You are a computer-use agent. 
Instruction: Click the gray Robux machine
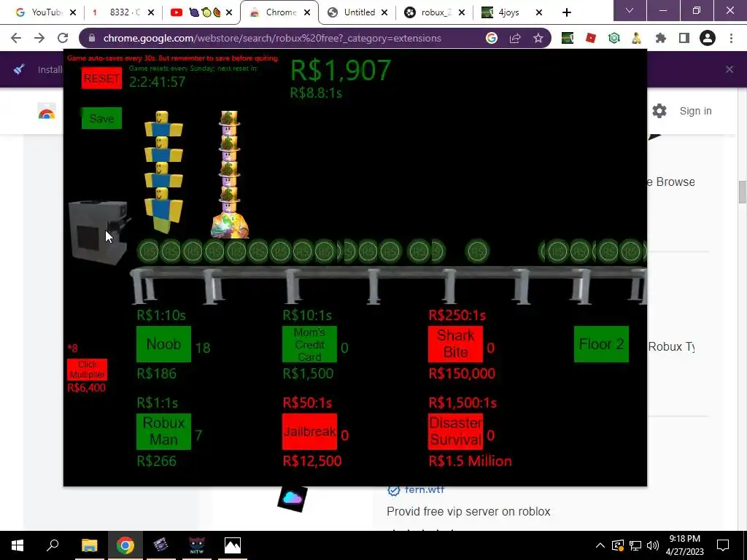[98, 233]
